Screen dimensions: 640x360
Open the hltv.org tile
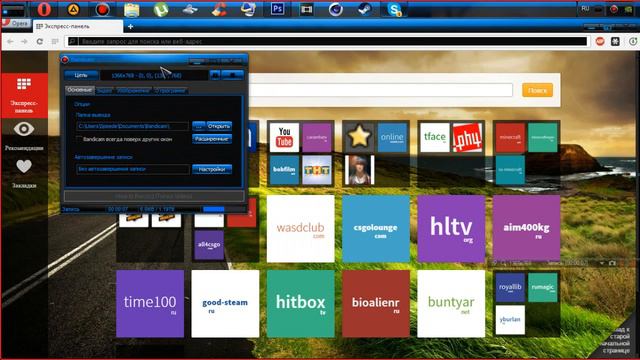pos(451,229)
